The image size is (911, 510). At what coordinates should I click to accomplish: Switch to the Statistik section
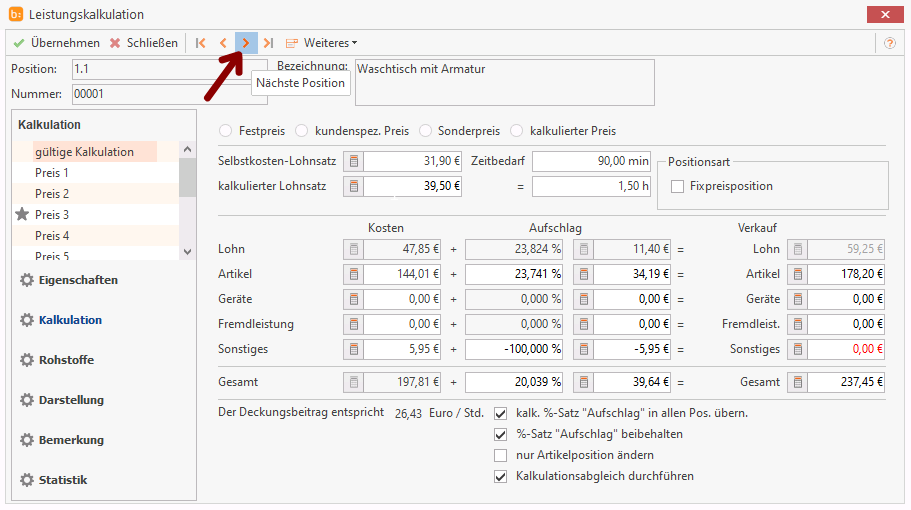point(62,480)
